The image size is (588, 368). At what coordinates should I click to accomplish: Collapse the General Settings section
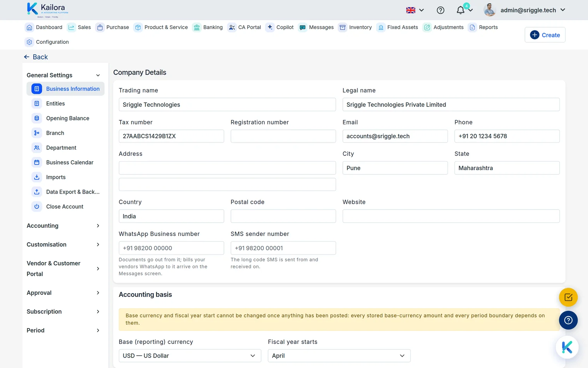coord(63,75)
